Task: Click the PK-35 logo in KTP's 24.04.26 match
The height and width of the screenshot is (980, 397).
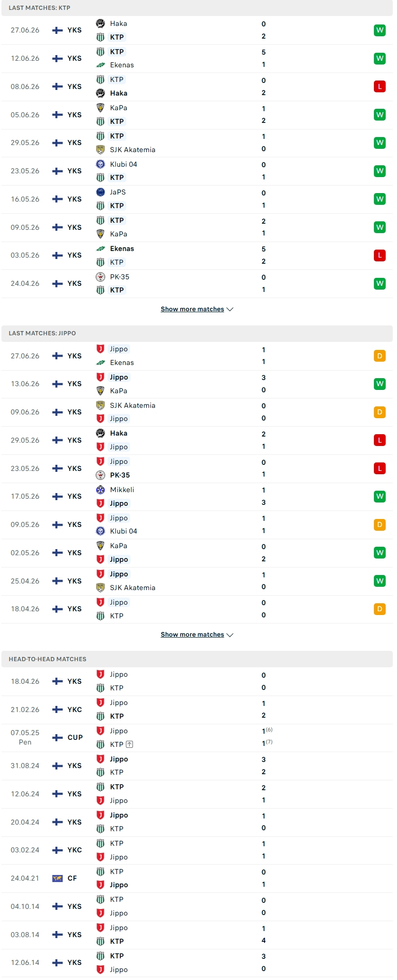Action: tap(100, 277)
